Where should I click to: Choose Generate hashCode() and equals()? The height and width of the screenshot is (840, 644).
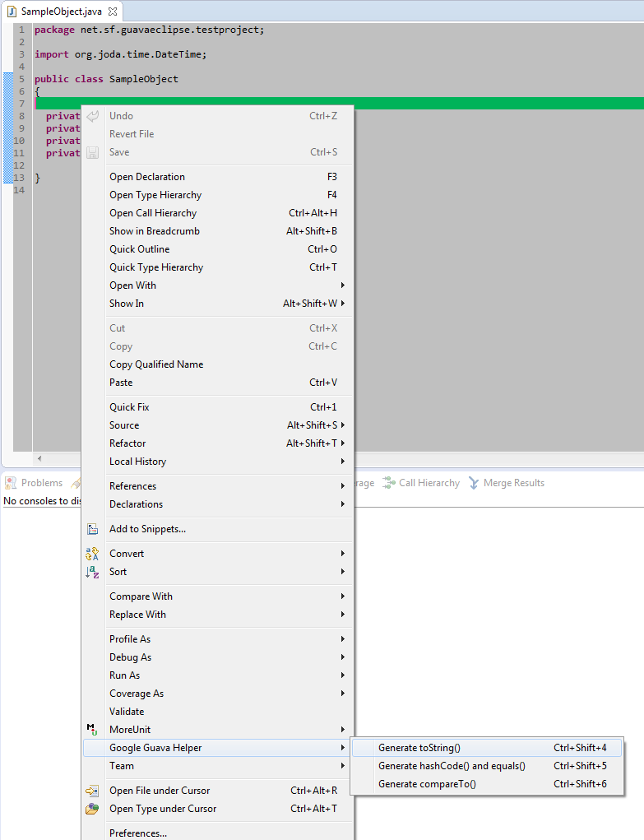(487, 766)
